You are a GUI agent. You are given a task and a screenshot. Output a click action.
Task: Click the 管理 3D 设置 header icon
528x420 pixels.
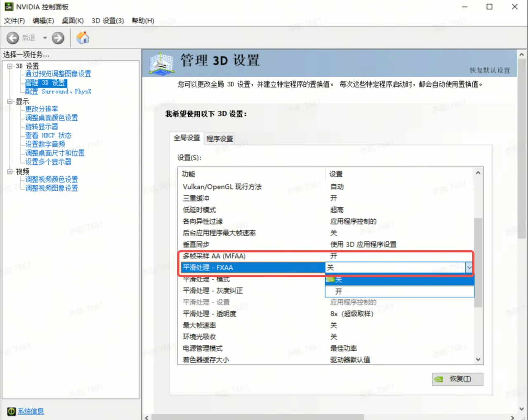tap(161, 63)
